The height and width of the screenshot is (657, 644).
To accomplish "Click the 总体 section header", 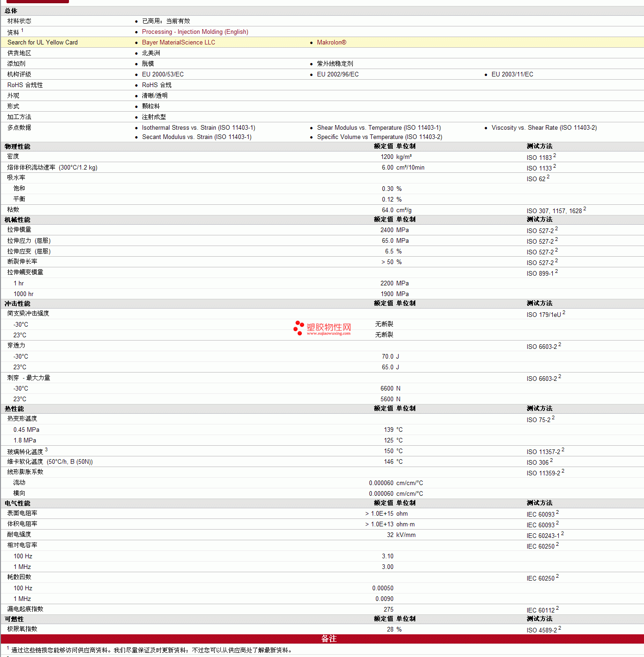I will point(11,11).
